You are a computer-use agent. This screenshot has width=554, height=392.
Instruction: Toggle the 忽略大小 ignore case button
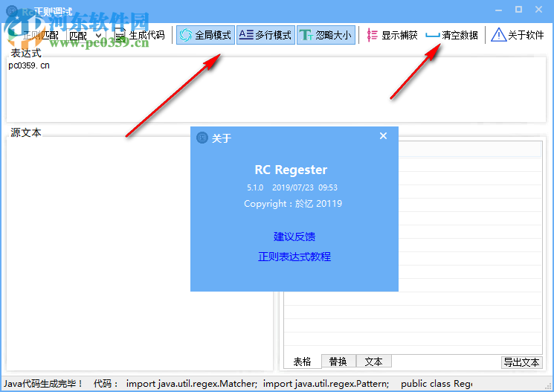click(326, 35)
